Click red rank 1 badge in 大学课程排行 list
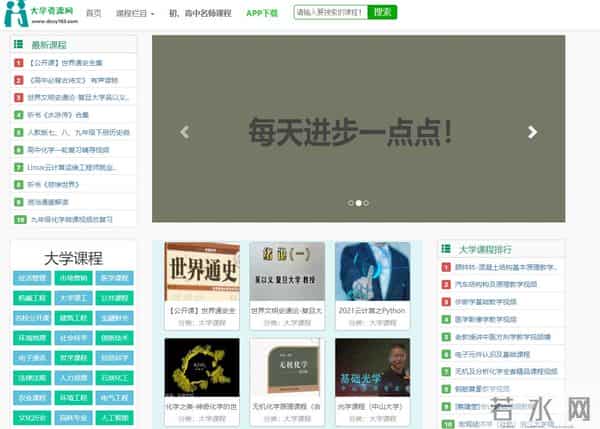 tap(446, 267)
